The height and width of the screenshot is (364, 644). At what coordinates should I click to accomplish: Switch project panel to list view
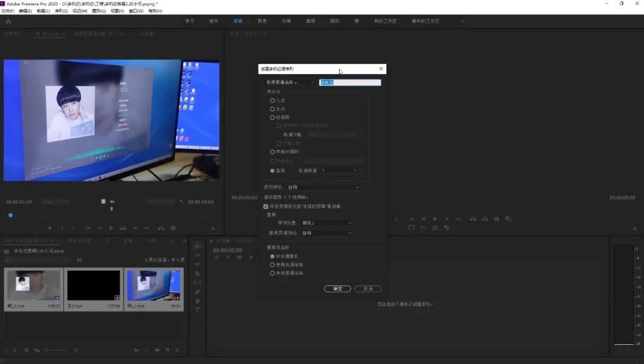pyautogui.click(x=15, y=350)
